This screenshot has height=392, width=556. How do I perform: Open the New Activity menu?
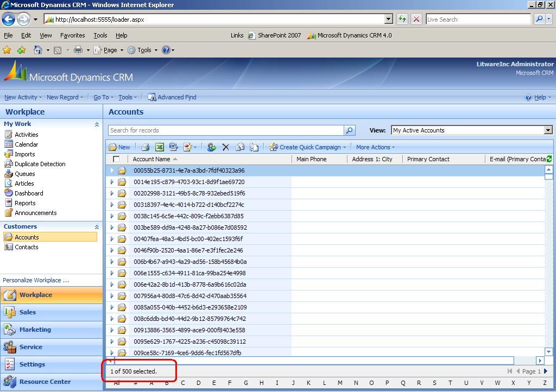tap(23, 97)
